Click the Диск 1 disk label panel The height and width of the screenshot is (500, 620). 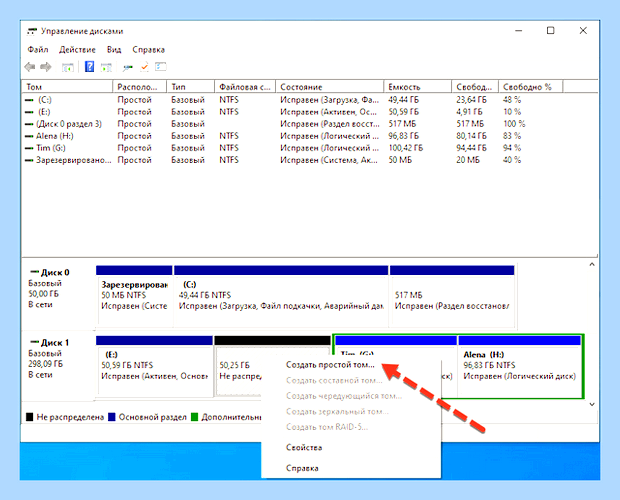coord(59,366)
